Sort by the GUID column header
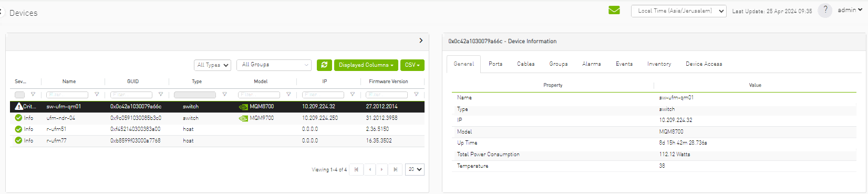This screenshot has height=194, width=868. click(x=133, y=81)
